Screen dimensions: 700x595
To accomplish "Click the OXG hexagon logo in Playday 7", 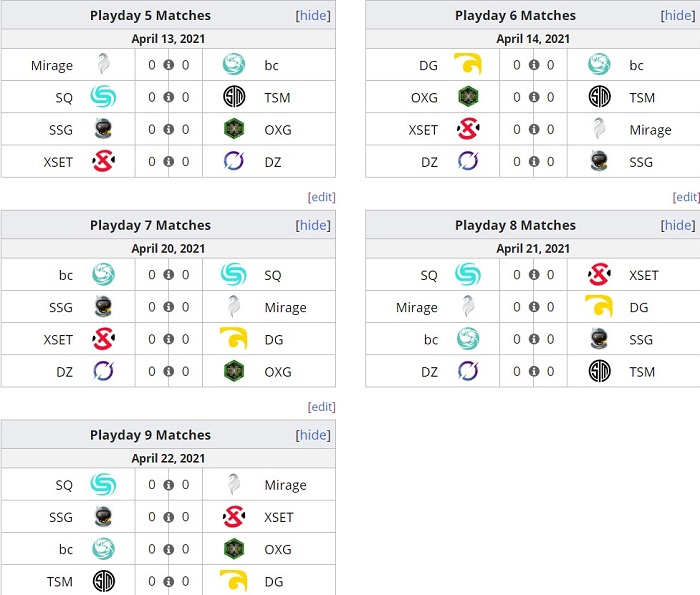I will pyautogui.click(x=234, y=371).
